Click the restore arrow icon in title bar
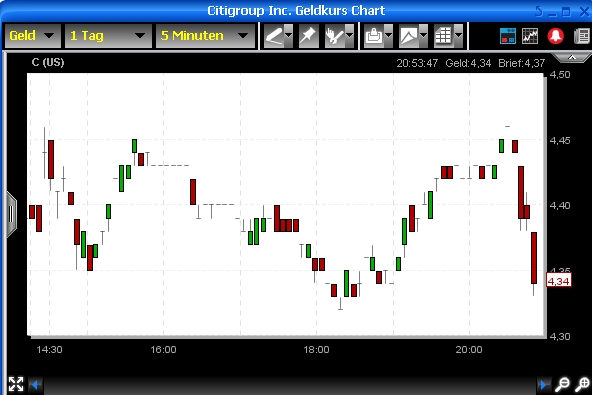This screenshot has width=592, height=395. (539, 11)
